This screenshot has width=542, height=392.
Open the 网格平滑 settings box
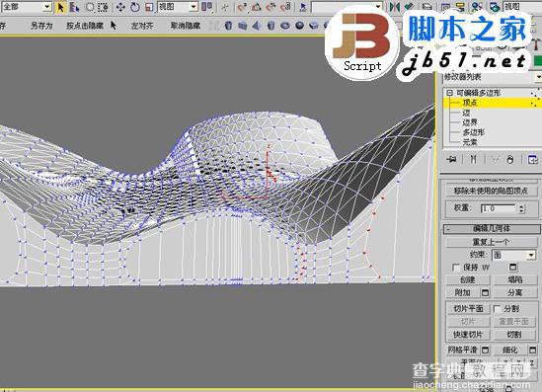point(486,351)
